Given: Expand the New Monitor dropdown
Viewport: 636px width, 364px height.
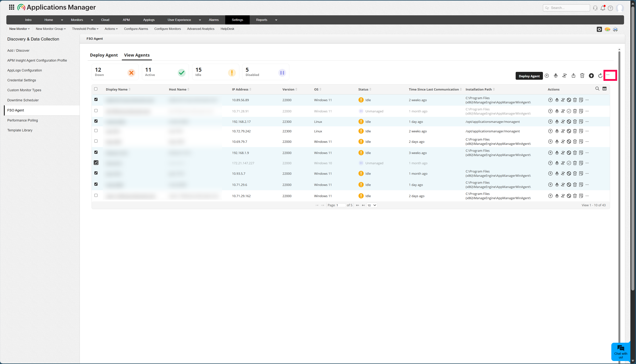Looking at the screenshot, I should pos(19,29).
